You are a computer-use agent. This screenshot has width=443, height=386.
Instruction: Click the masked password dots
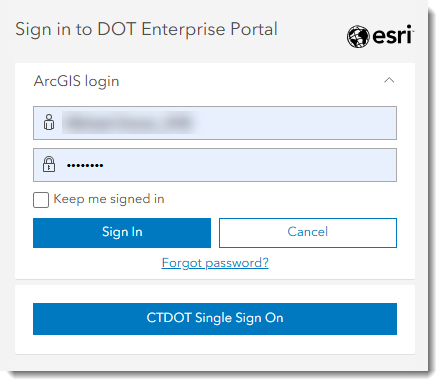click(85, 165)
